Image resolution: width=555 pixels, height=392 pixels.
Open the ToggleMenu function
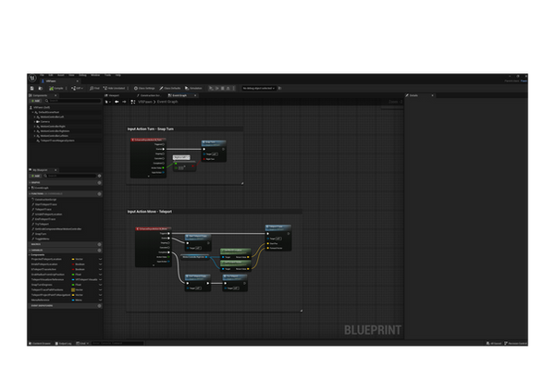tap(41, 239)
